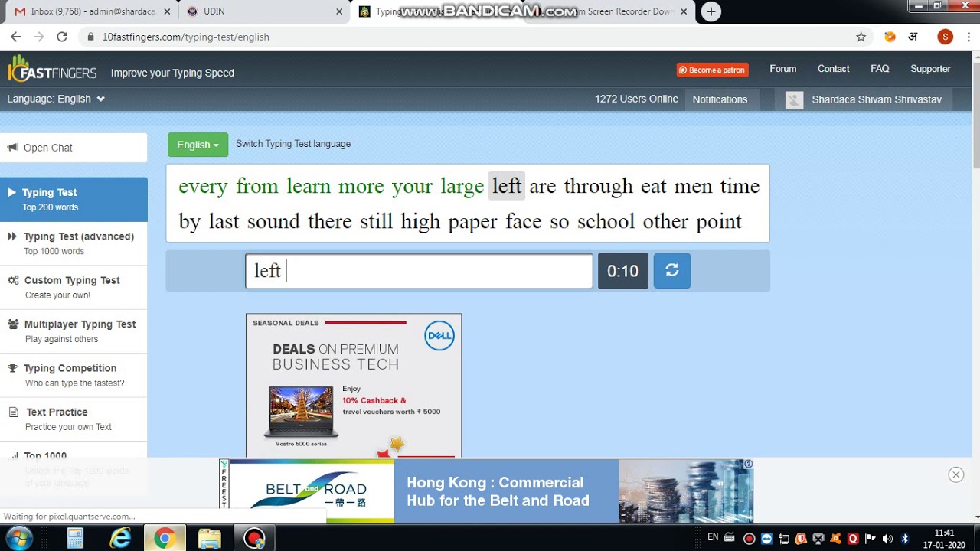
Task: Open Calculator from the taskbar
Action: click(75, 539)
